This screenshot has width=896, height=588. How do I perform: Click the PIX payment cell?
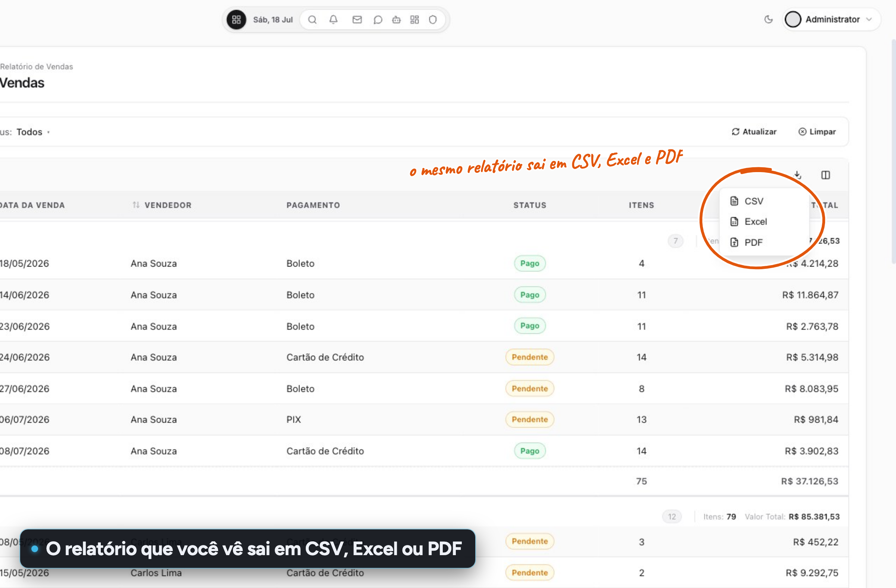(293, 419)
